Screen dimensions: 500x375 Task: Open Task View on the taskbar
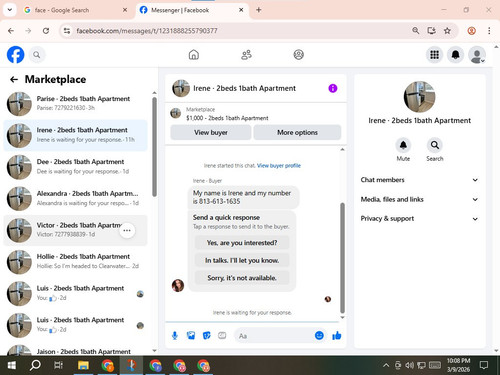[x=59, y=365]
